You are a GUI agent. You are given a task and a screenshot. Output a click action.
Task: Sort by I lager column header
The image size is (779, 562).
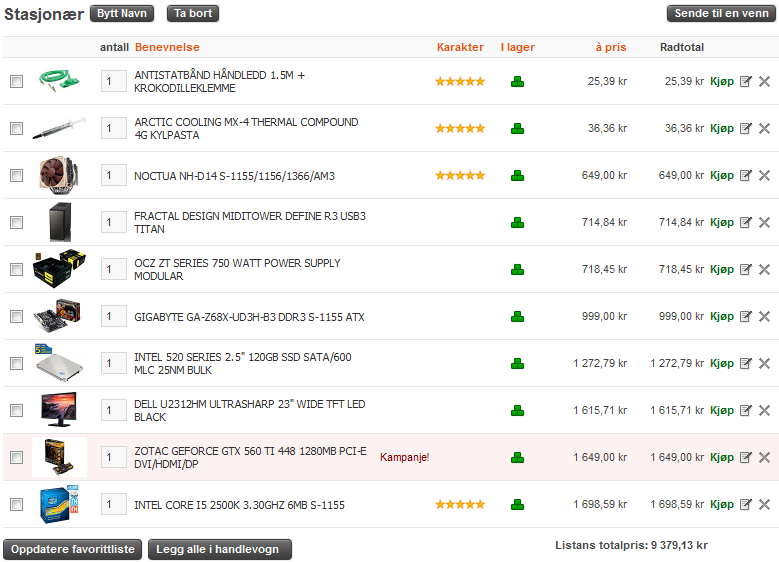point(518,47)
